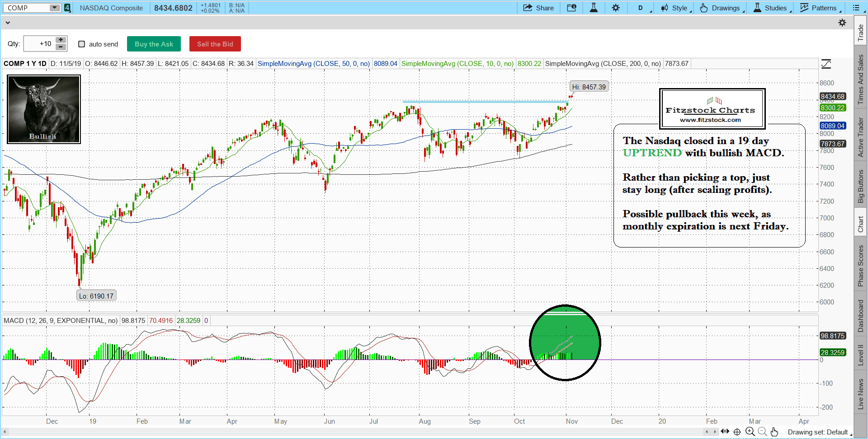Image resolution: width=868 pixels, height=439 pixels.
Task: Open the trade bar settings gear
Action: click(x=842, y=23)
